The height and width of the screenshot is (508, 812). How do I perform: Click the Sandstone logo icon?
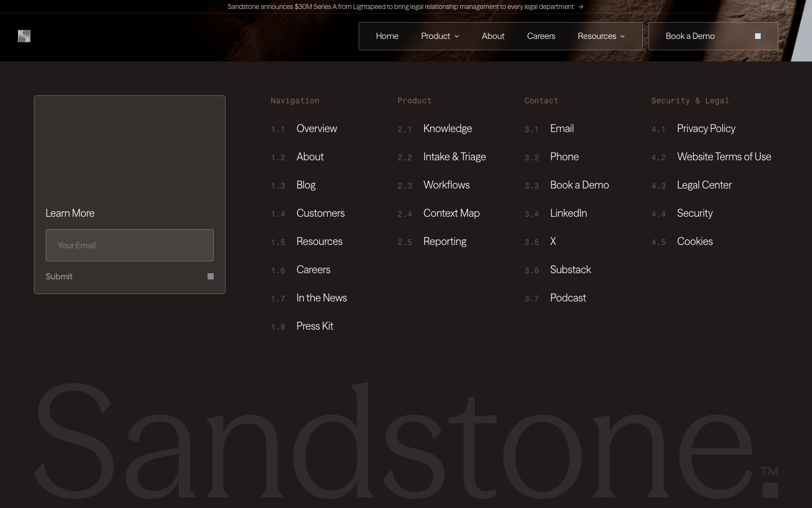(x=24, y=36)
